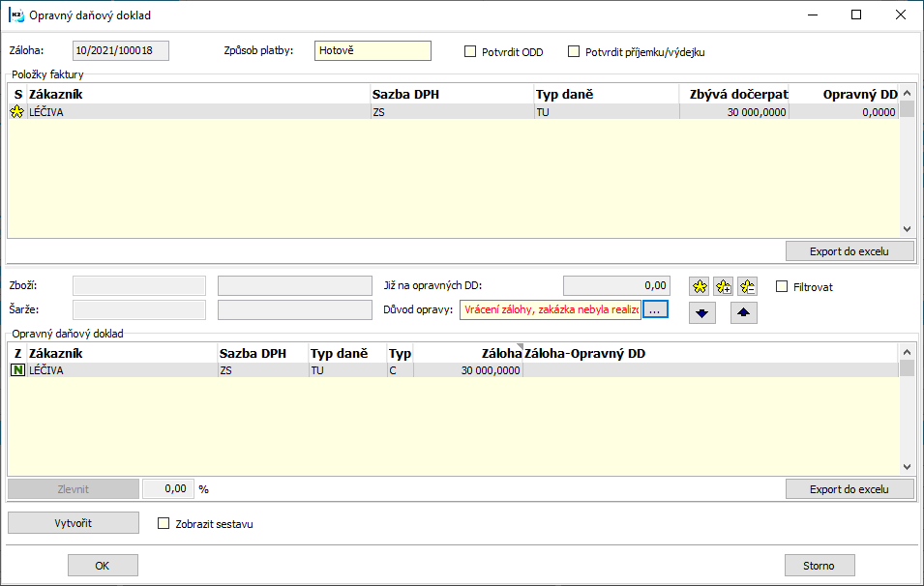924x586 pixels.
Task: Click the second Šarže description field
Action: pos(295,309)
